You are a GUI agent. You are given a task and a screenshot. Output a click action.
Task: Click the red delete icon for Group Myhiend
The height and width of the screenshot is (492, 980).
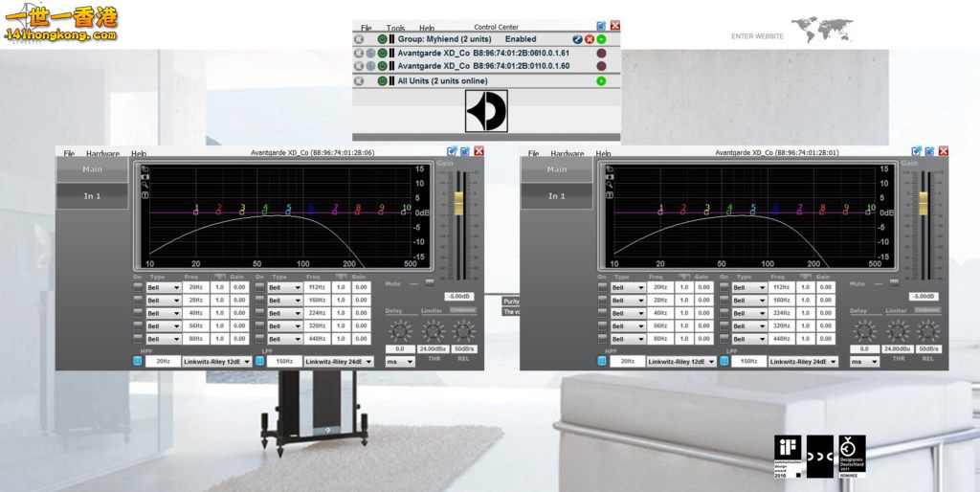coord(590,39)
